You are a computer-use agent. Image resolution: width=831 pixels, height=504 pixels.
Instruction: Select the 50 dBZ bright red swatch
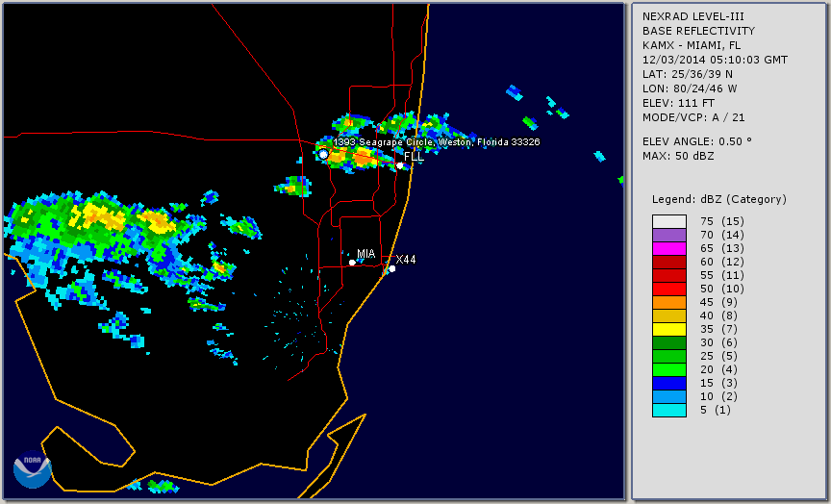click(669, 289)
